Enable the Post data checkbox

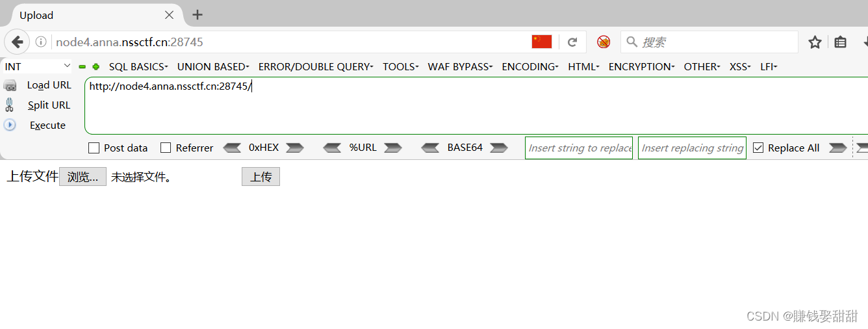94,148
